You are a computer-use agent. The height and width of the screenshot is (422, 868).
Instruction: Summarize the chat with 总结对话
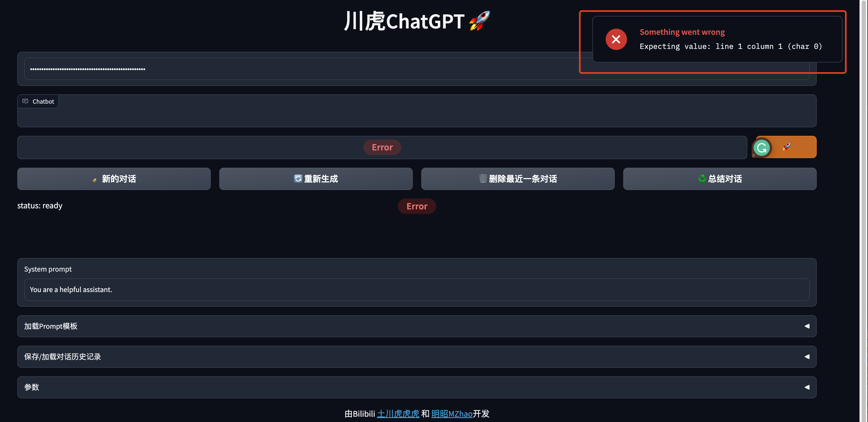click(x=720, y=179)
